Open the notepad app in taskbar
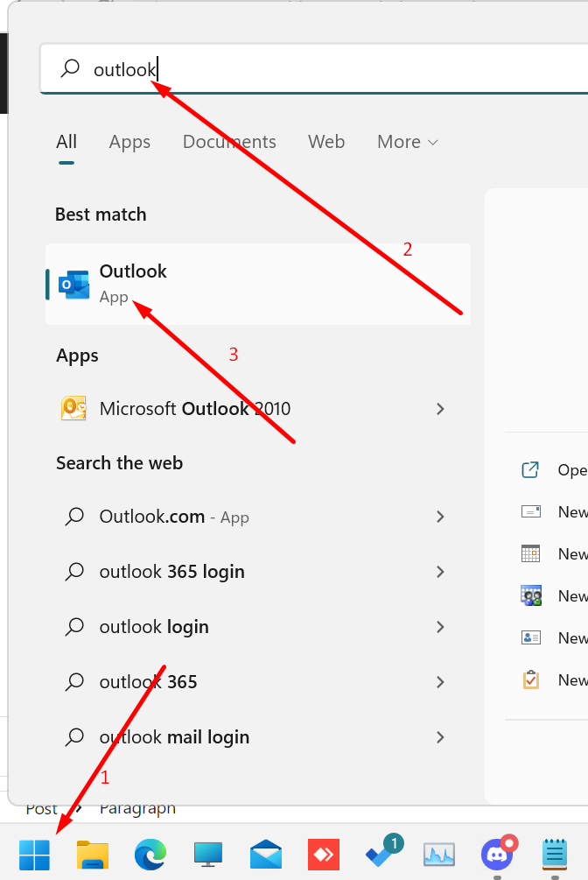This screenshot has height=880, width=588. coord(555,855)
